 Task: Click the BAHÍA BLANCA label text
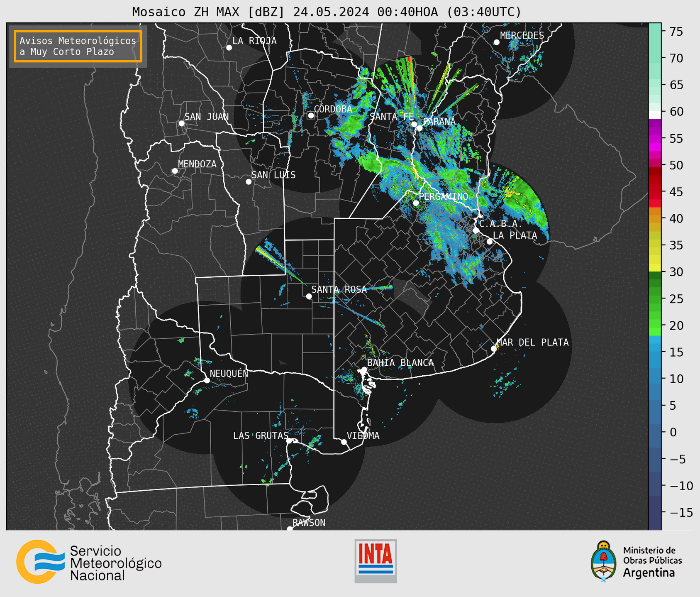(400, 363)
